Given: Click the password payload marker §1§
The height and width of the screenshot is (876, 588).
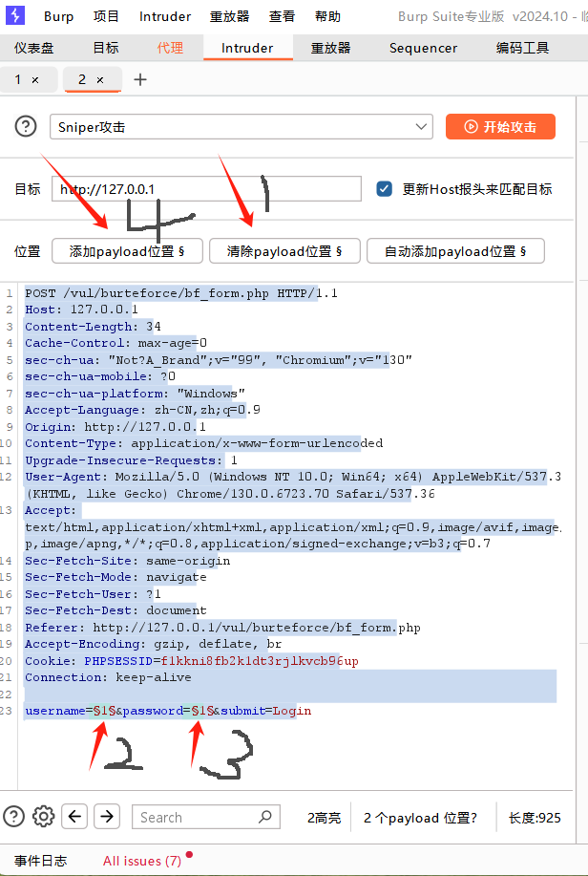Looking at the screenshot, I should point(202,711).
